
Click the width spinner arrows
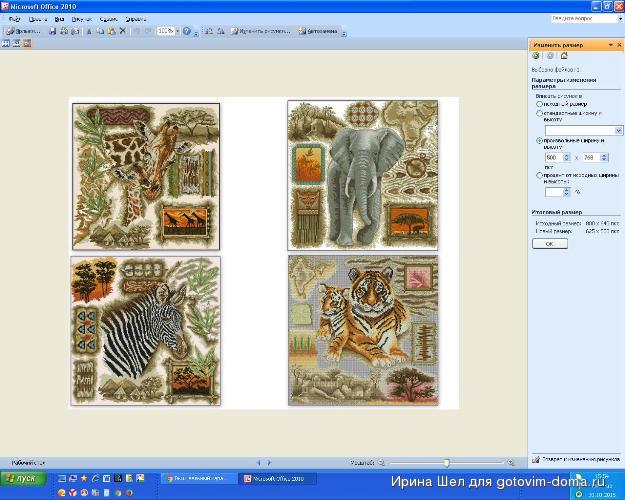tap(566, 157)
